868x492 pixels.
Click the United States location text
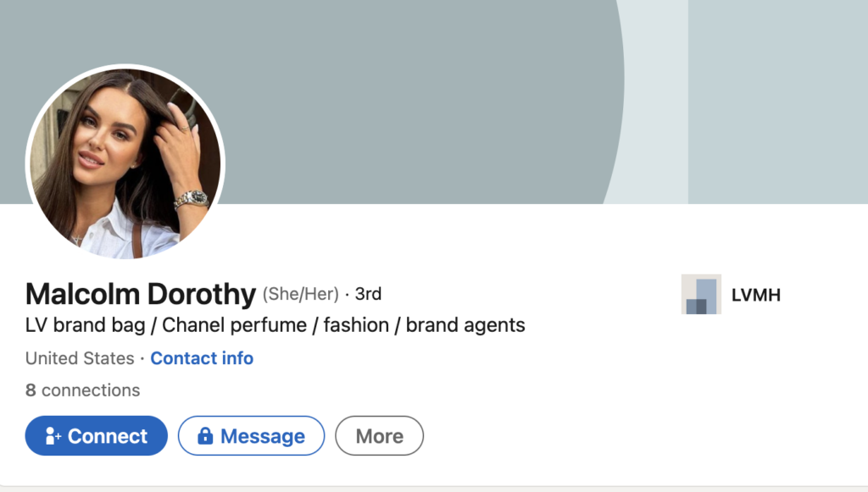pyautogui.click(x=79, y=358)
